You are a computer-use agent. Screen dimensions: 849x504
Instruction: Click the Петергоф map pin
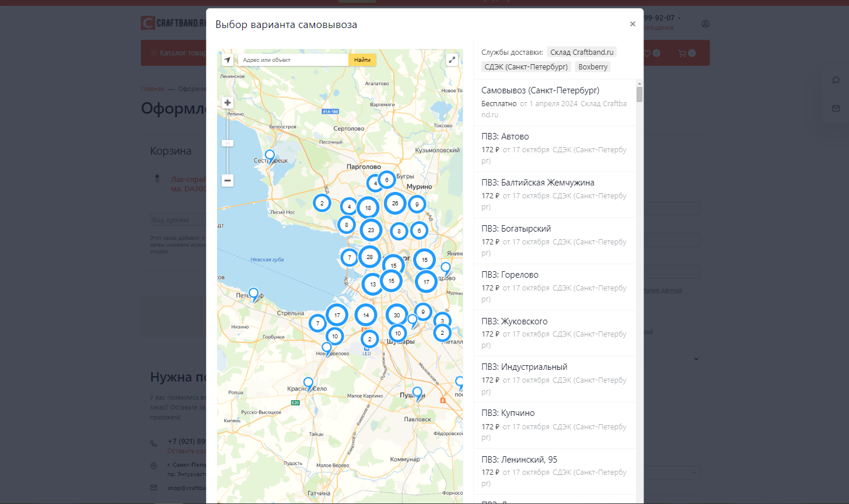click(254, 295)
